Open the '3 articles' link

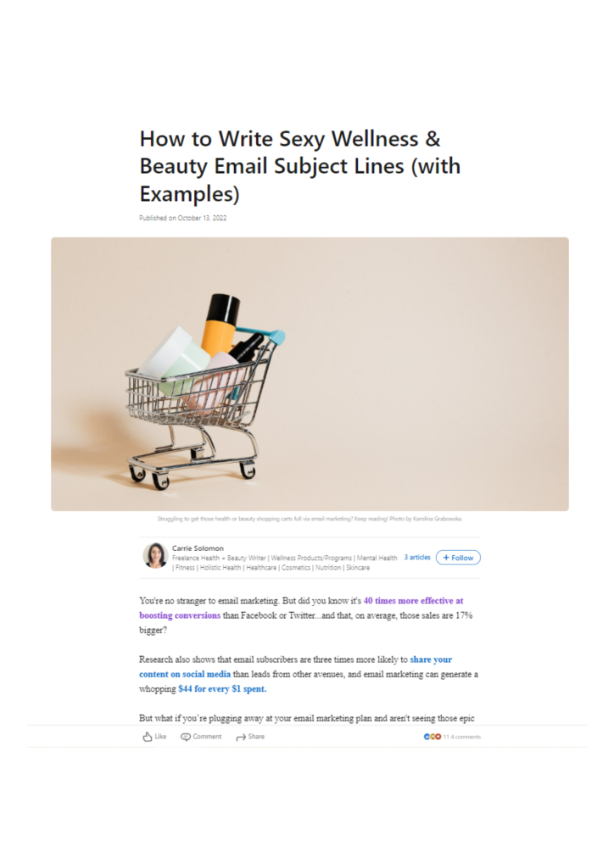click(x=417, y=558)
